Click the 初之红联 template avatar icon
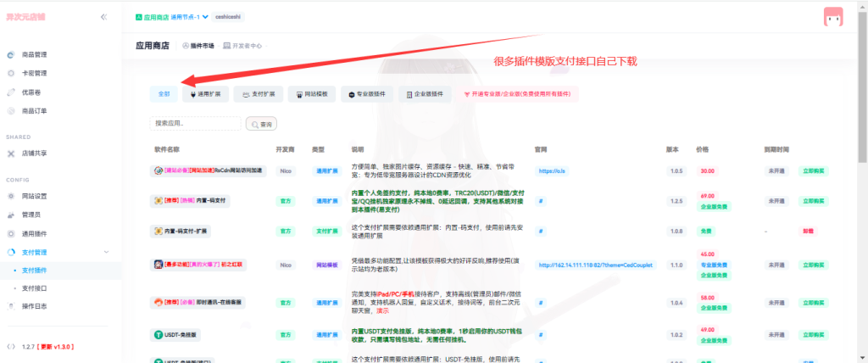Screen dimensions: 868x363 pos(159,265)
